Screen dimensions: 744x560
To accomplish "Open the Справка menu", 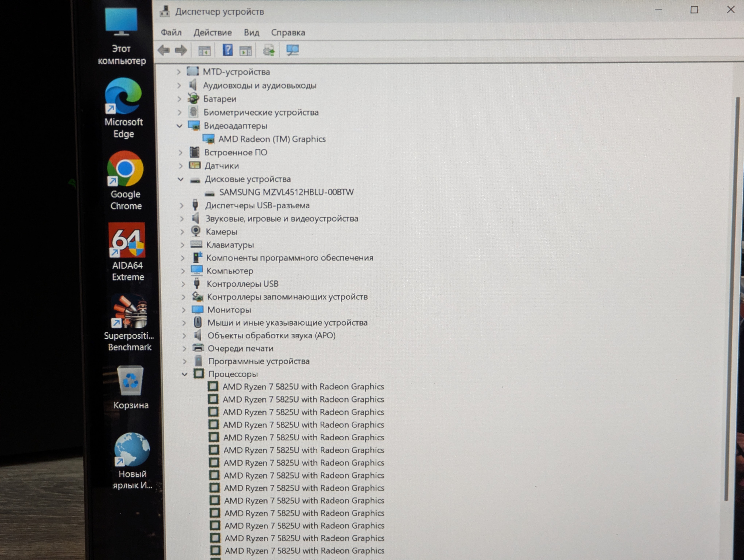I will coord(288,32).
